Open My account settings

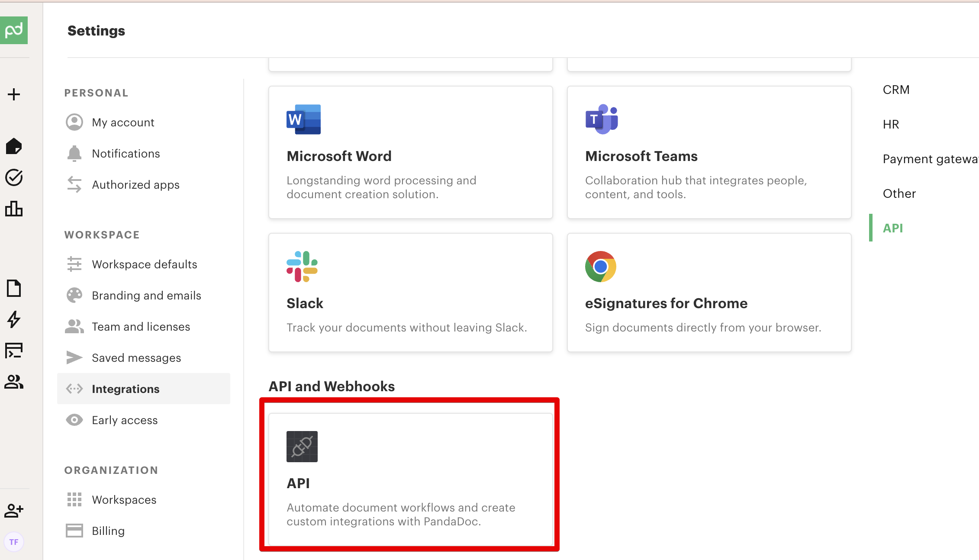[123, 122]
